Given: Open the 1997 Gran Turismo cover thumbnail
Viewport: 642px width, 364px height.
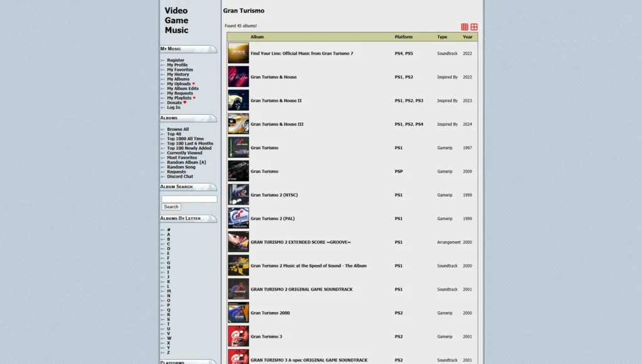Looking at the screenshot, I should pyautogui.click(x=238, y=148).
